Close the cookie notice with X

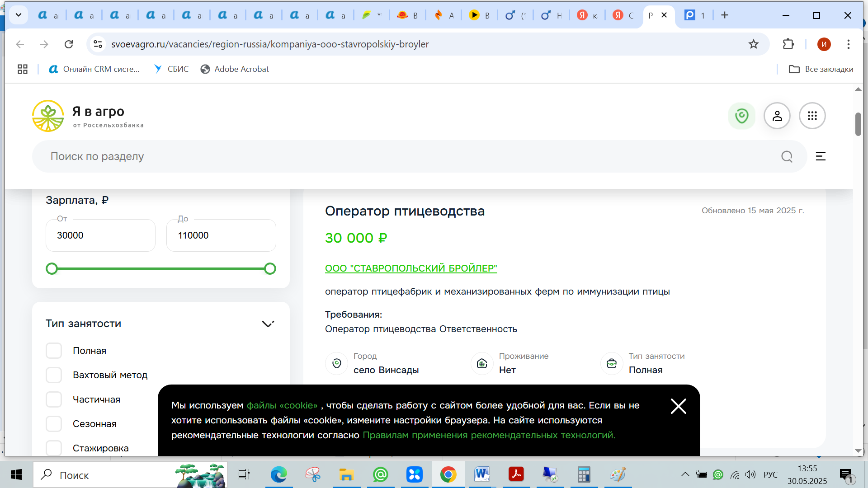coord(678,406)
